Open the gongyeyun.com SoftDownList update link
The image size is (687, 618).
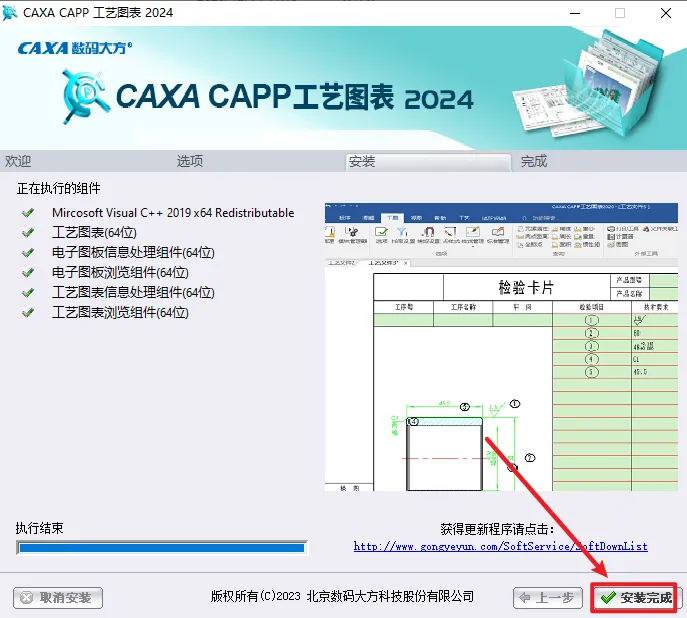500,546
